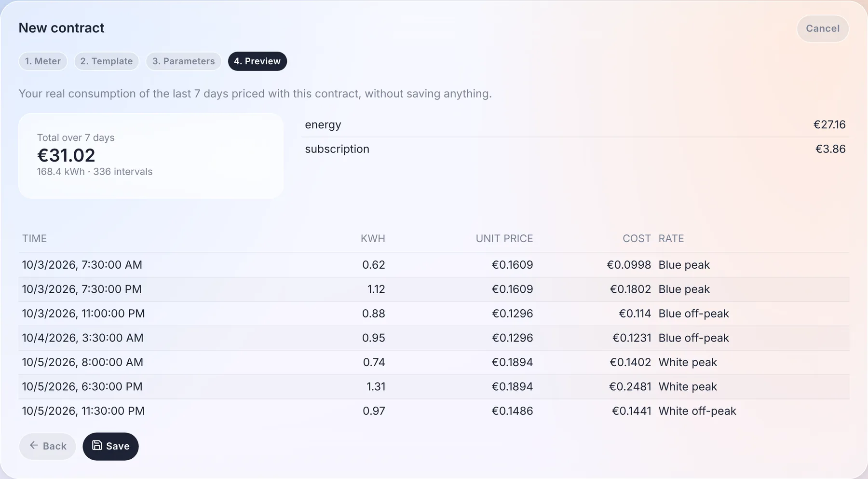868x479 pixels.
Task: Click the Total over 7 days card
Action: point(151,156)
